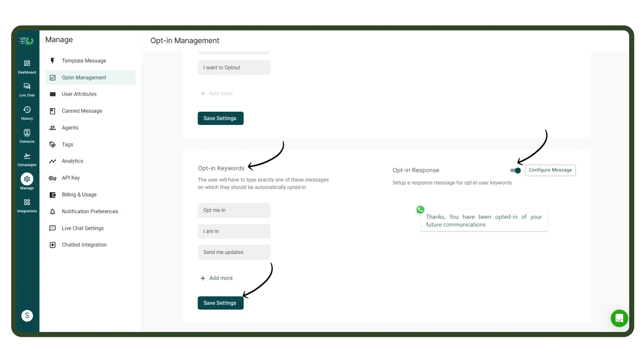Go to Agents menu item
The width and height of the screenshot is (644, 362).
[90, 128]
